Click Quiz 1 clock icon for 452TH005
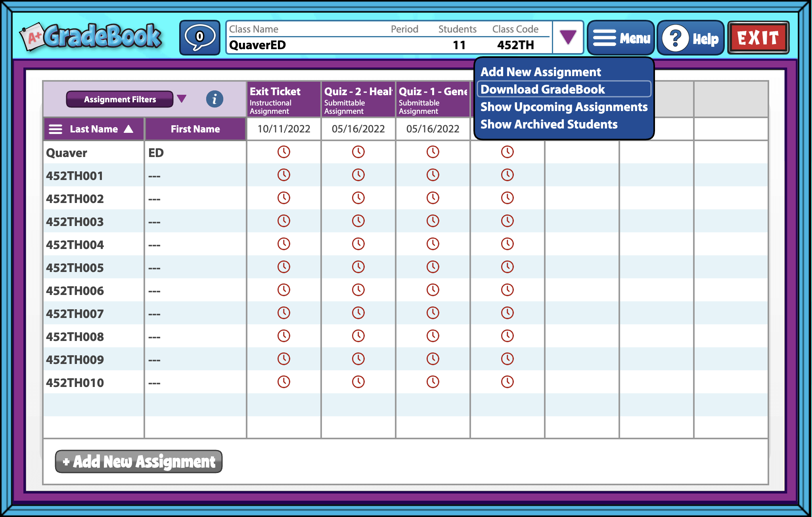The image size is (812, 517). [x=433, y=267]
